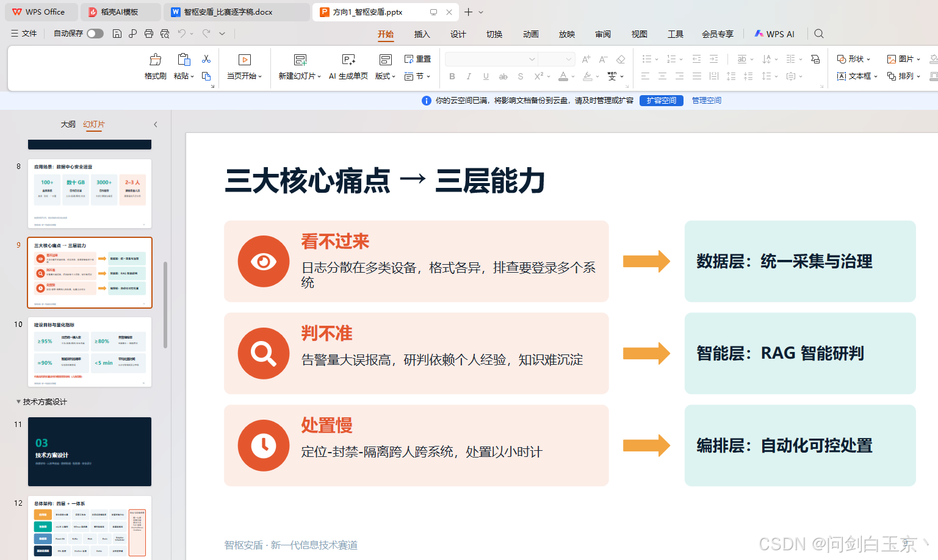
Task: Open the font name dropdown
Action: [532, 59]
